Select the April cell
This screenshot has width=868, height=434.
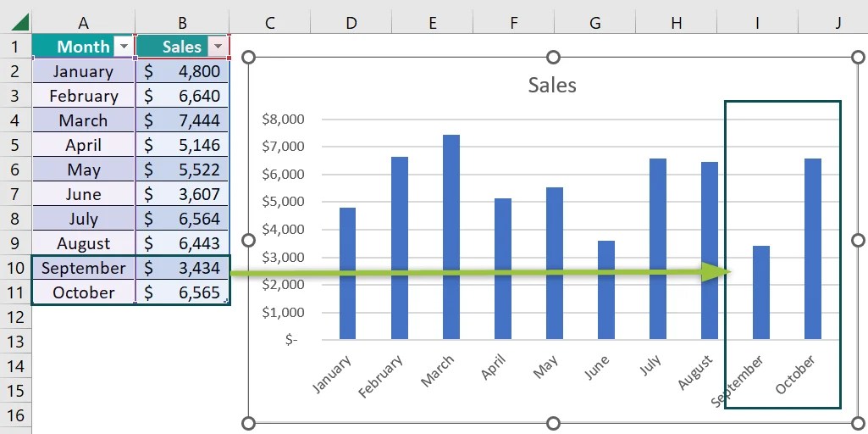pyautogui.click(x=84, y=145)
